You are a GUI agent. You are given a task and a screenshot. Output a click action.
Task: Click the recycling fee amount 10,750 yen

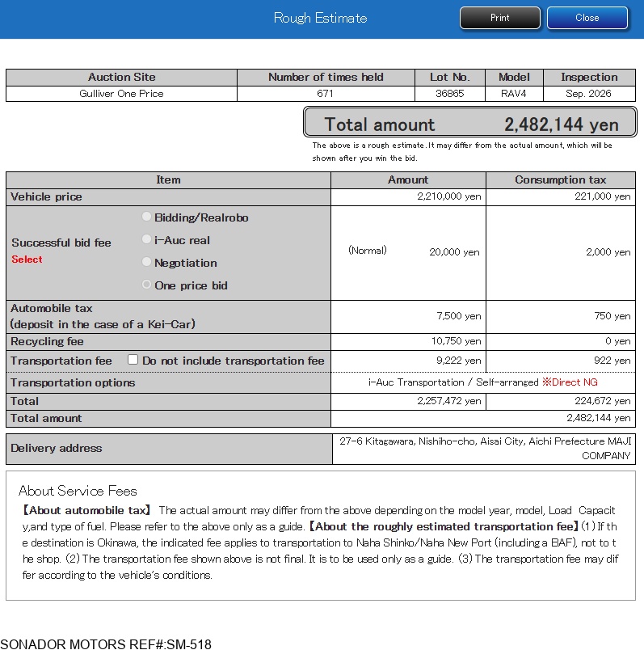[x=457, y=341]
